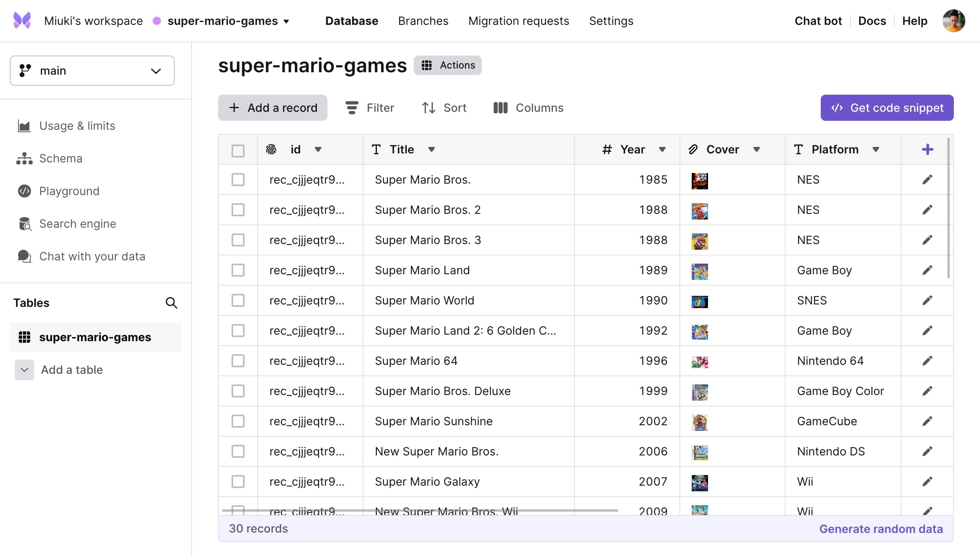980x555 pixels.
Task: Check the Super Mario Bros. 3 row
Action: (238, 240)
